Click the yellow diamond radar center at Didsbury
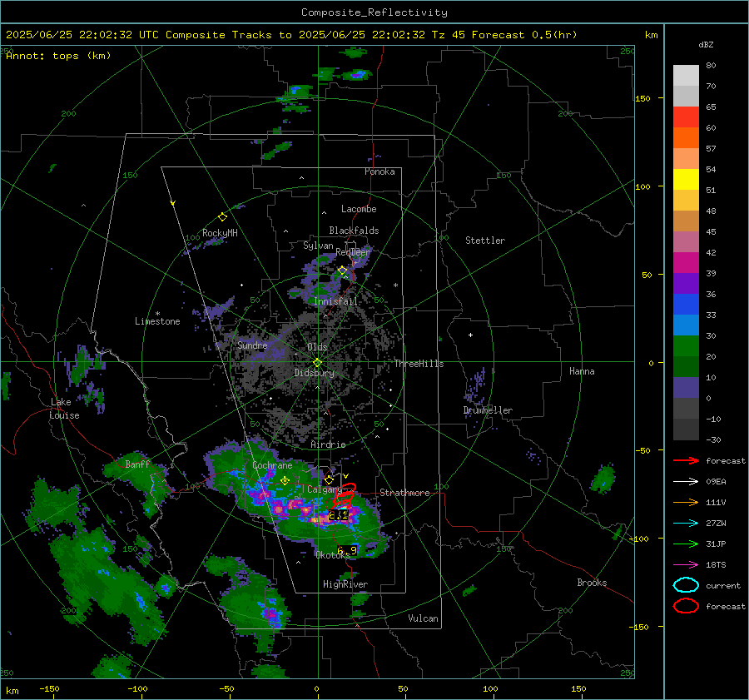Screen dimensions: 749x700 [x=317, y=363]
